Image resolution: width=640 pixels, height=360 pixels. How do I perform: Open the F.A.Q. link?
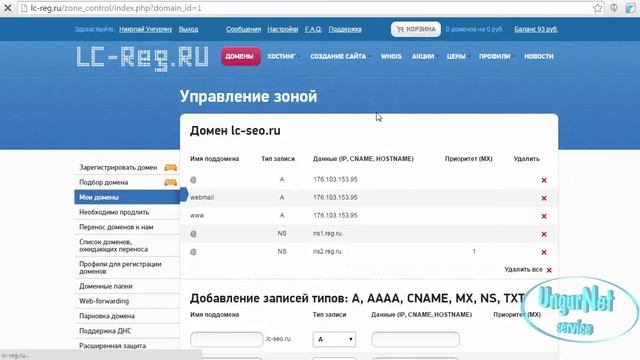(313, 29)
